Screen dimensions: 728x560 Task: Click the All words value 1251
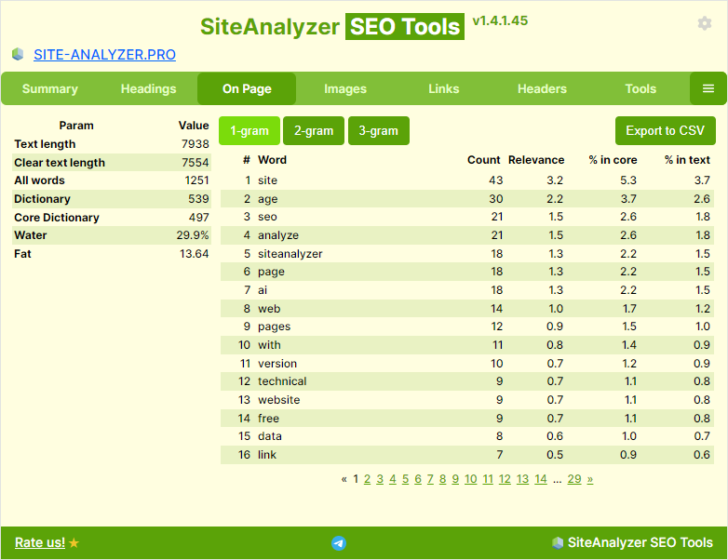click(x=196, y=180)
